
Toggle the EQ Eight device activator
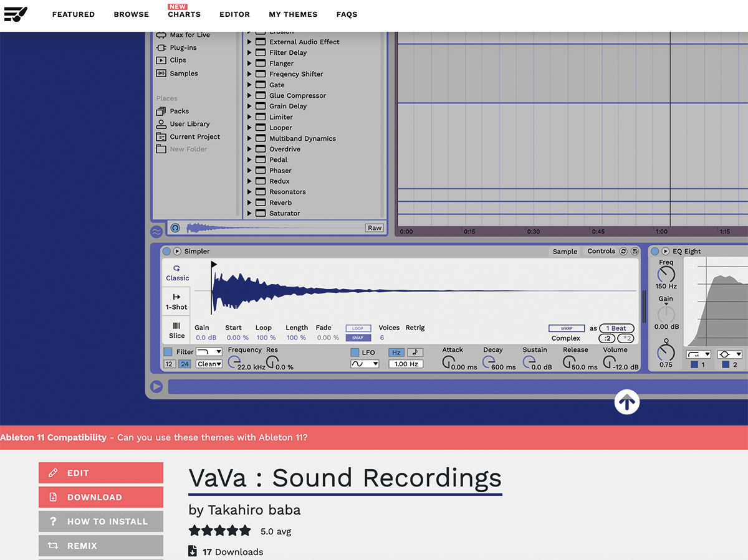coord(654,251)
